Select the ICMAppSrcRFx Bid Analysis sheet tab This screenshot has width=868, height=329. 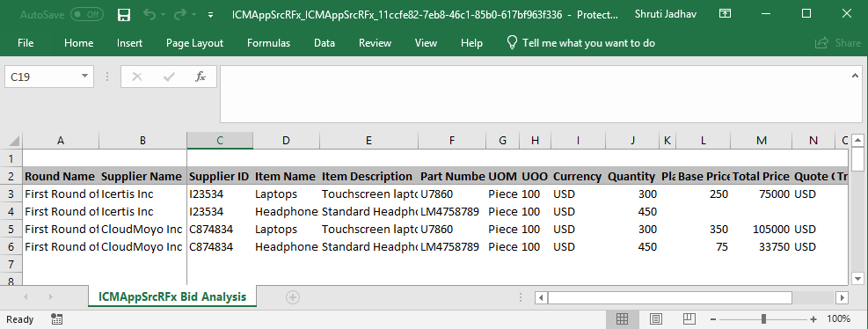[x=172, y=296]
